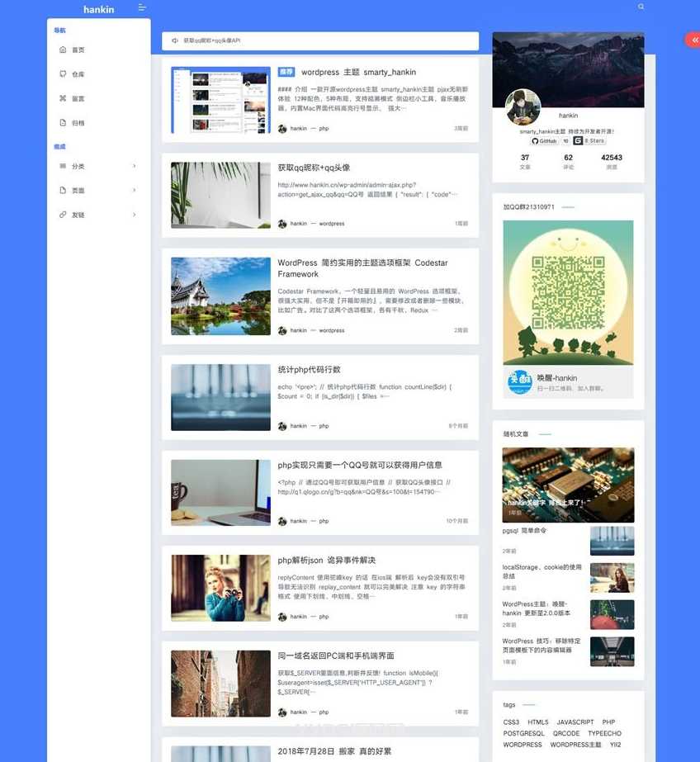Select the WORDPRESS主题 tag
Image resolution: width=700 pixels, height=762 pixels.
pyautogui.click(x=575, y=745)
